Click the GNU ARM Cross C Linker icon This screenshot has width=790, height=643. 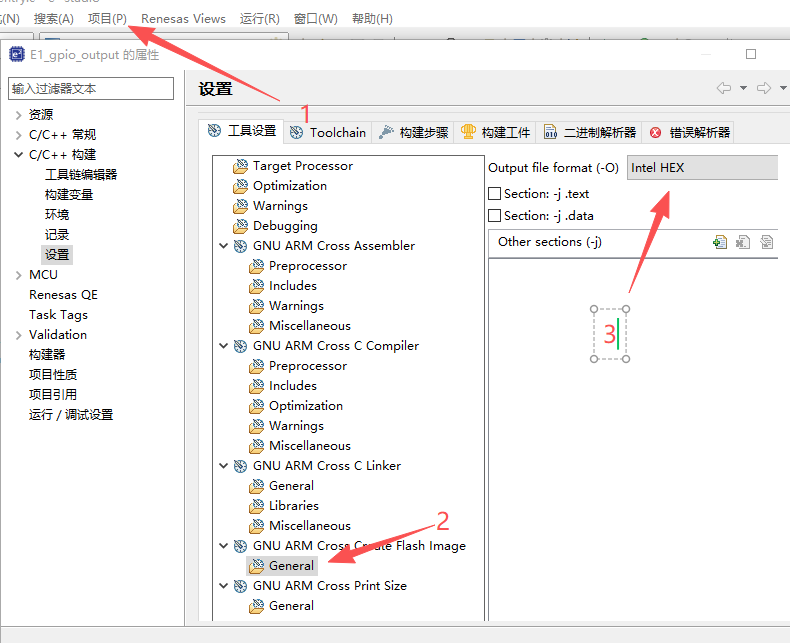pyautogui.click(x=240, y=466)
